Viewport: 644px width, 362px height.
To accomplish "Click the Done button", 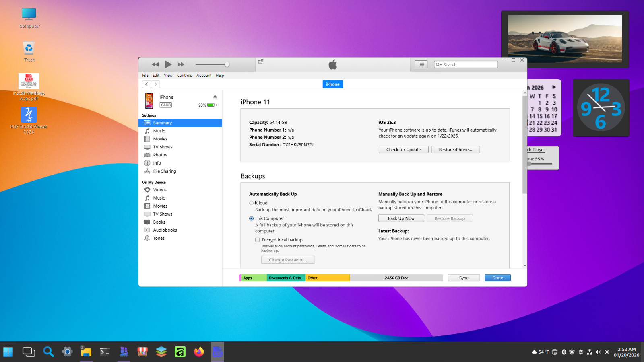I will pyautogui.click(x=497, y=278).
